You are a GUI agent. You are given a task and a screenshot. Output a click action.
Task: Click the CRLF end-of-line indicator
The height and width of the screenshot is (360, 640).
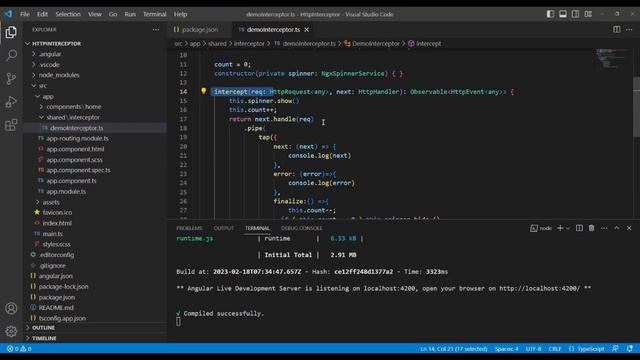[x=555, y=349]
